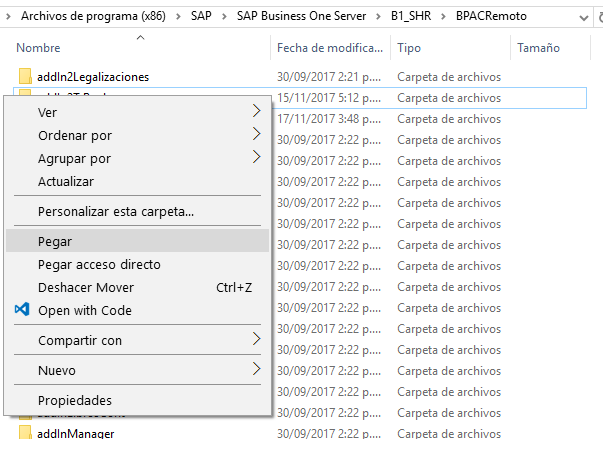Click the Visual Studio Code icon in context menu

(22, 310)
